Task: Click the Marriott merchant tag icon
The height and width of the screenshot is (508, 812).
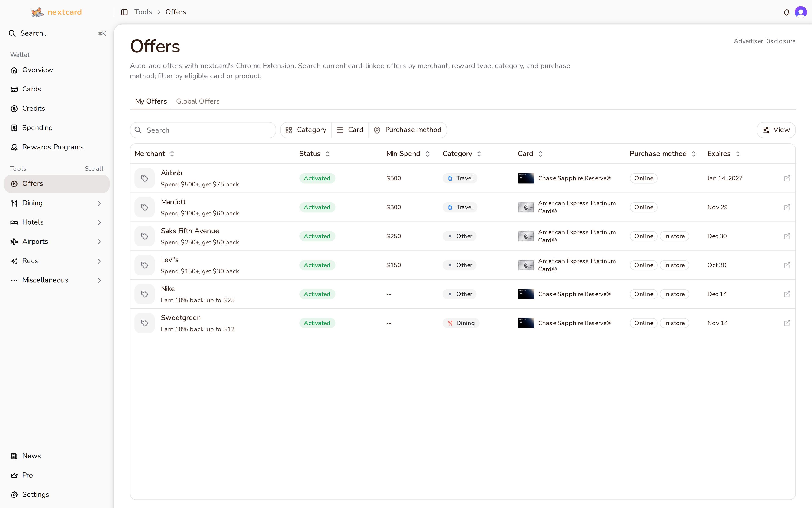Action: pyautogui.click(x=145, y=207)
